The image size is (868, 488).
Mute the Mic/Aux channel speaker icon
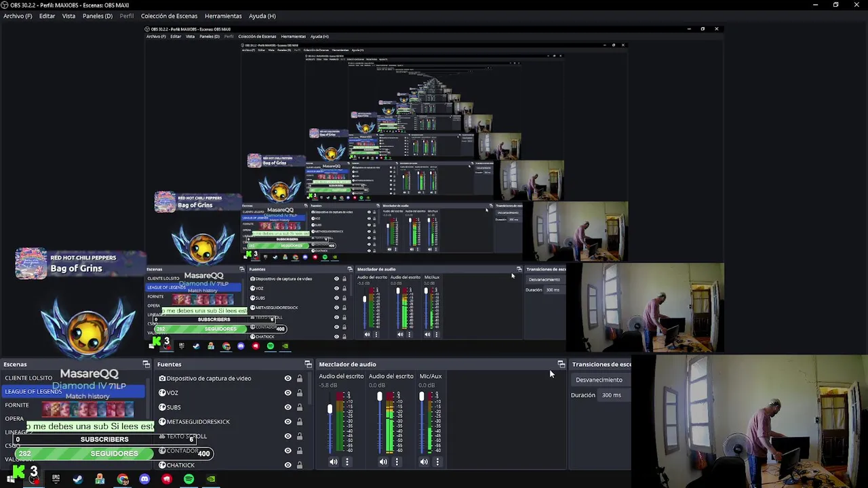424,462
